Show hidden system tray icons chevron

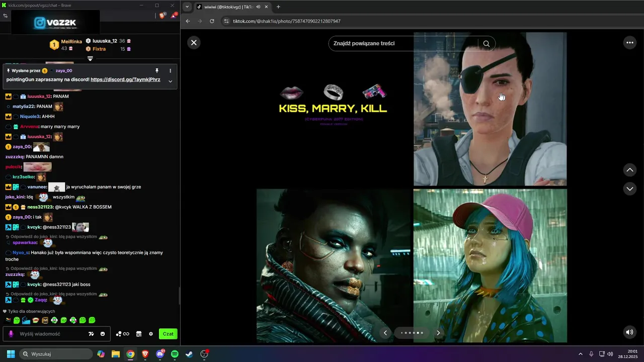click(581, 354)
